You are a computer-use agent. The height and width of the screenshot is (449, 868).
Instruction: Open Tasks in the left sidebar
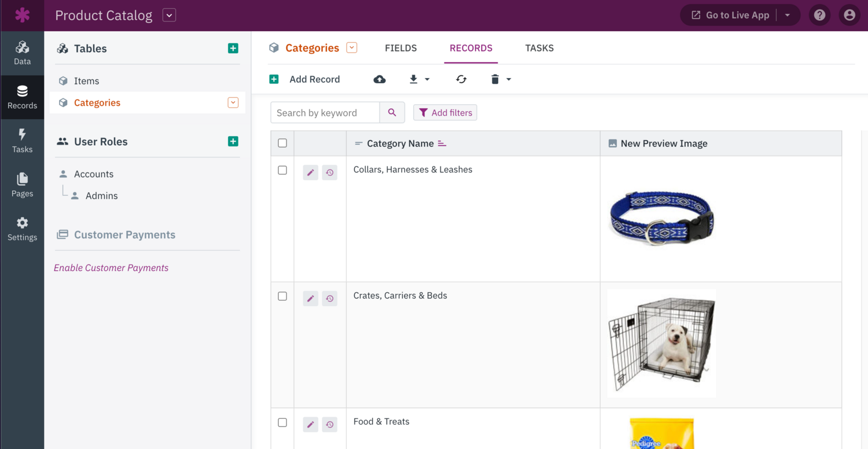22,141
